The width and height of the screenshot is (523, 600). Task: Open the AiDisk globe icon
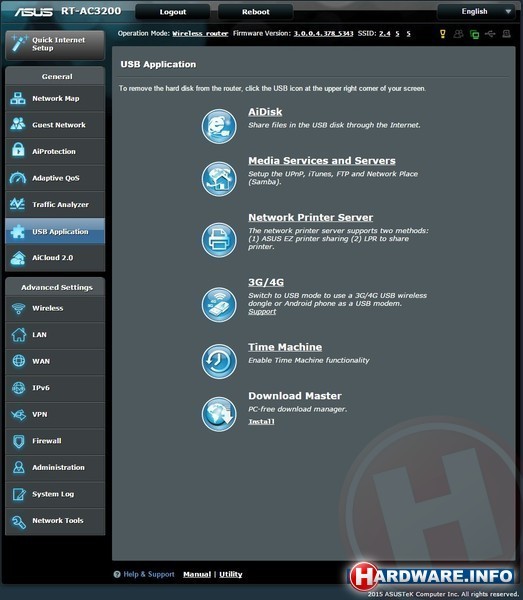[219, 126]
